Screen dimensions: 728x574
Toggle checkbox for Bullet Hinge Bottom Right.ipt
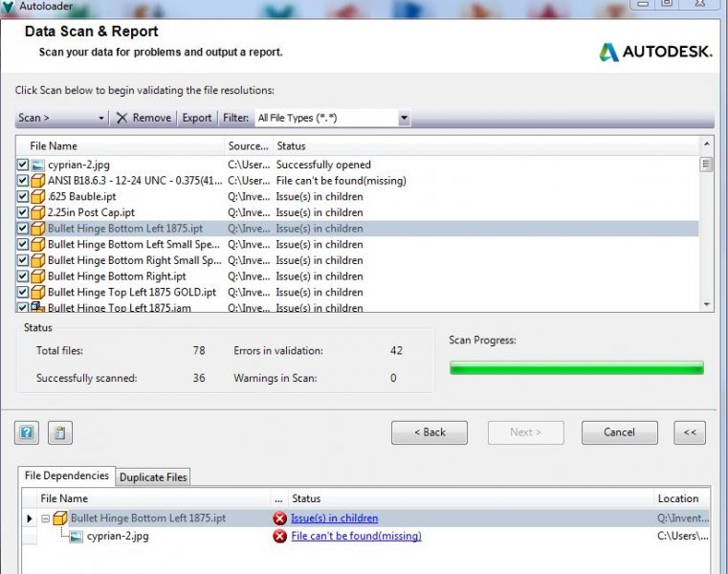point(22,276)
